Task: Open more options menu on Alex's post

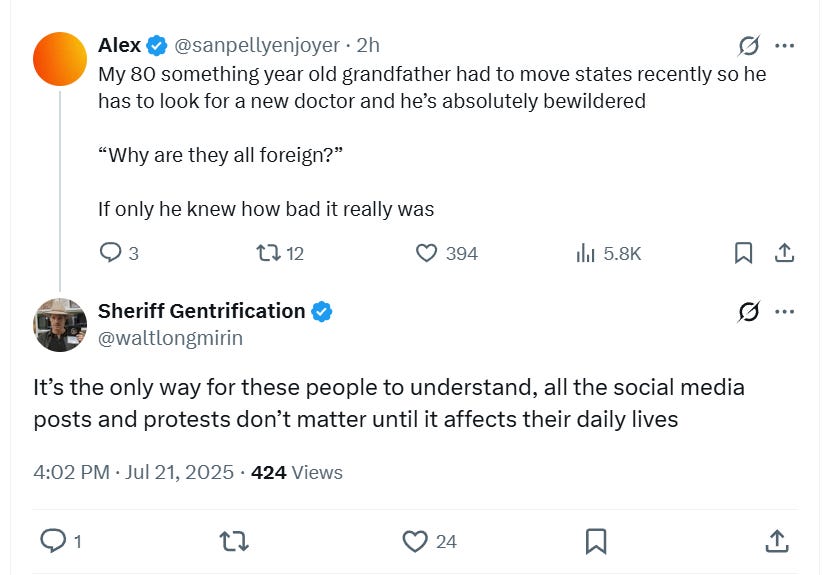Action: (x=785, y=46)
